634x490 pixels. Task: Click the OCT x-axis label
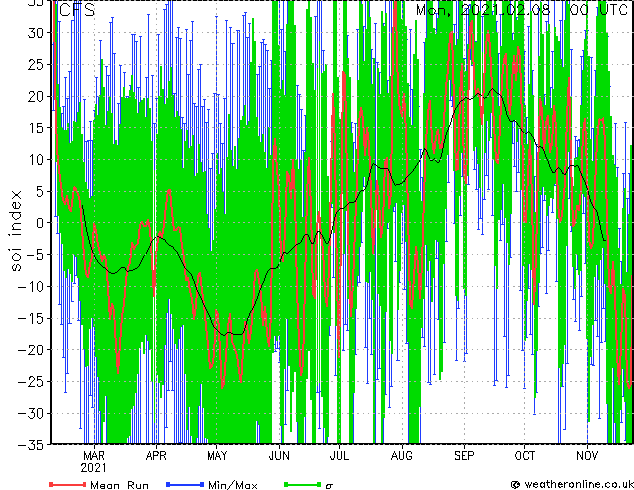[524, 456]
